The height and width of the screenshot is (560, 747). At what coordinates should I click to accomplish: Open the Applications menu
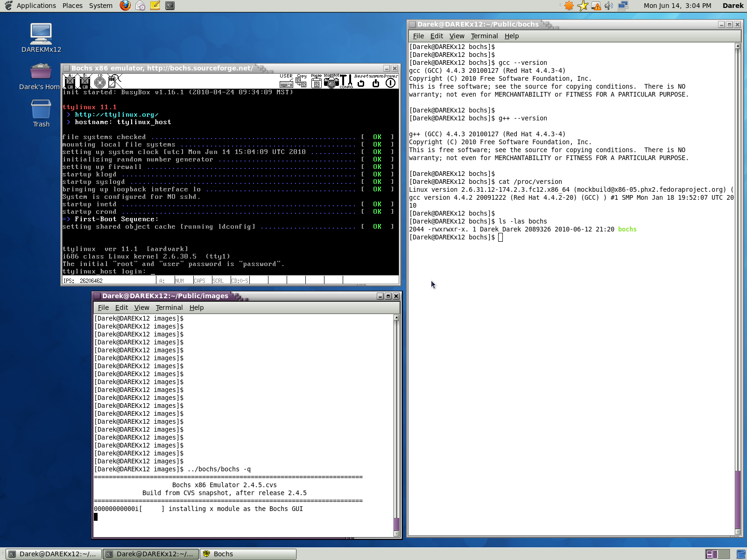pos(36,6)
